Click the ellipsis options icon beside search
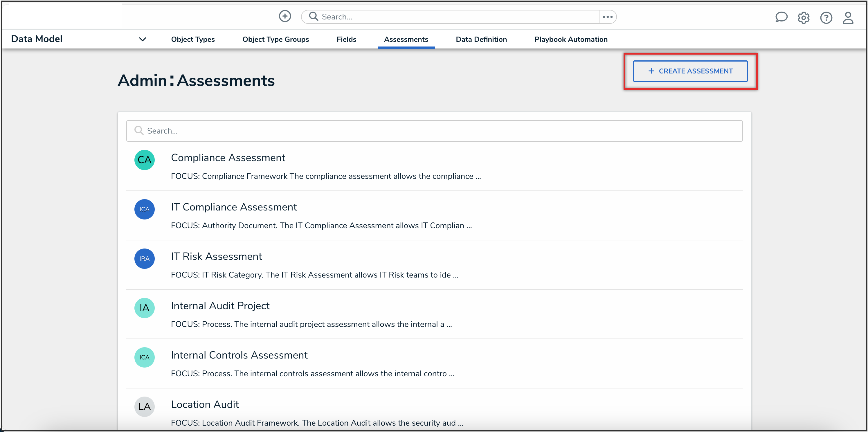The height and width of the screenshot is (432, 868). pos(608,17)
